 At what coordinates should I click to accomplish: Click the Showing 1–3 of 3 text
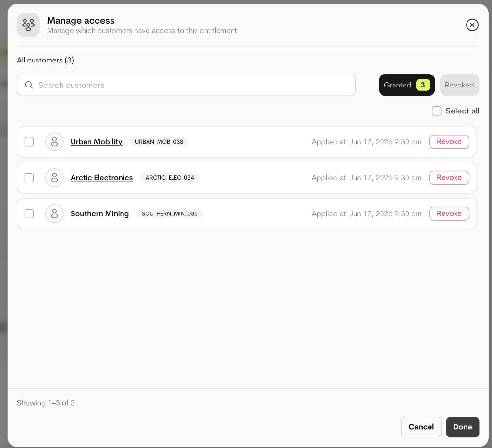click(46, 403)
